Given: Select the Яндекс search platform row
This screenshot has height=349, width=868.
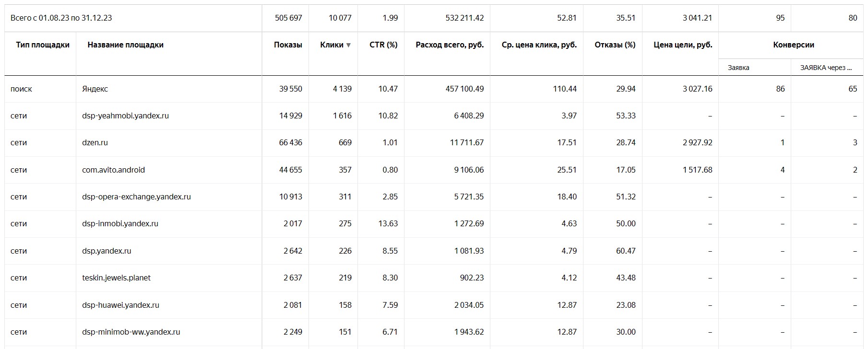Looking at the screenshot, I should click(x=434, y=89).
